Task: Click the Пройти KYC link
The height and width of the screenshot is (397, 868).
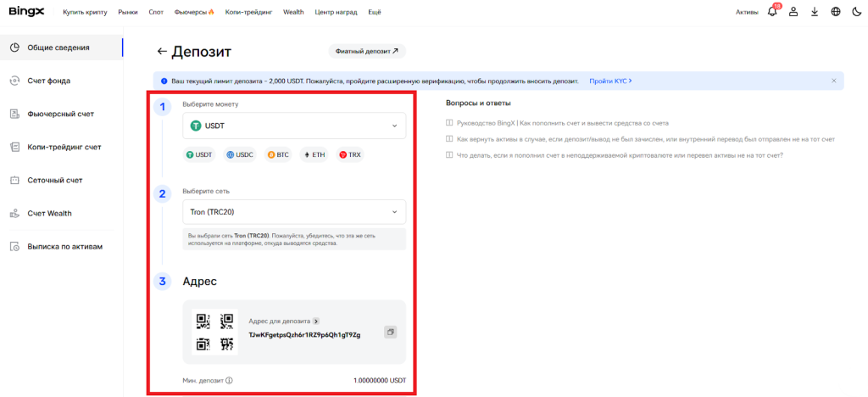Action: coord(610,81)
